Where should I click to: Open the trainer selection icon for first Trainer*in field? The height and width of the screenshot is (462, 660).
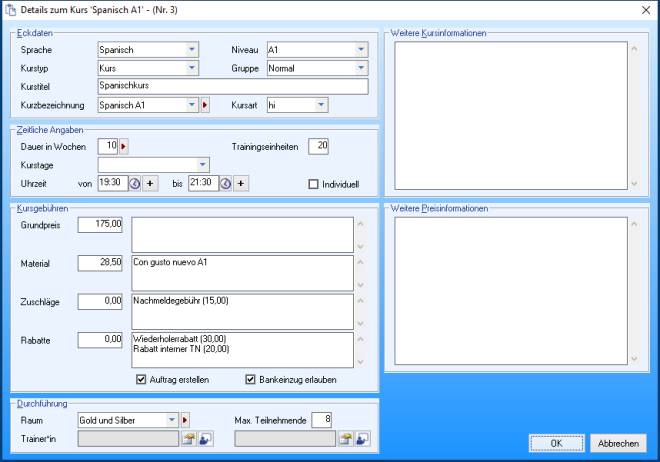tap(188, 438)
